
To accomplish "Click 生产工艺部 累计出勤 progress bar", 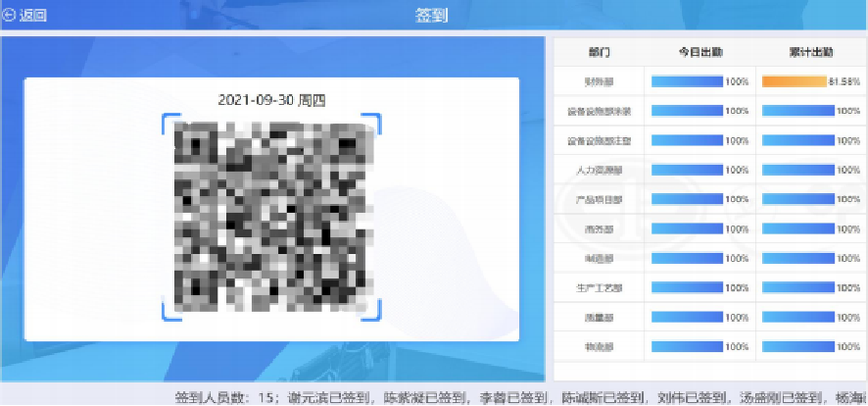I will pos(798,287).
